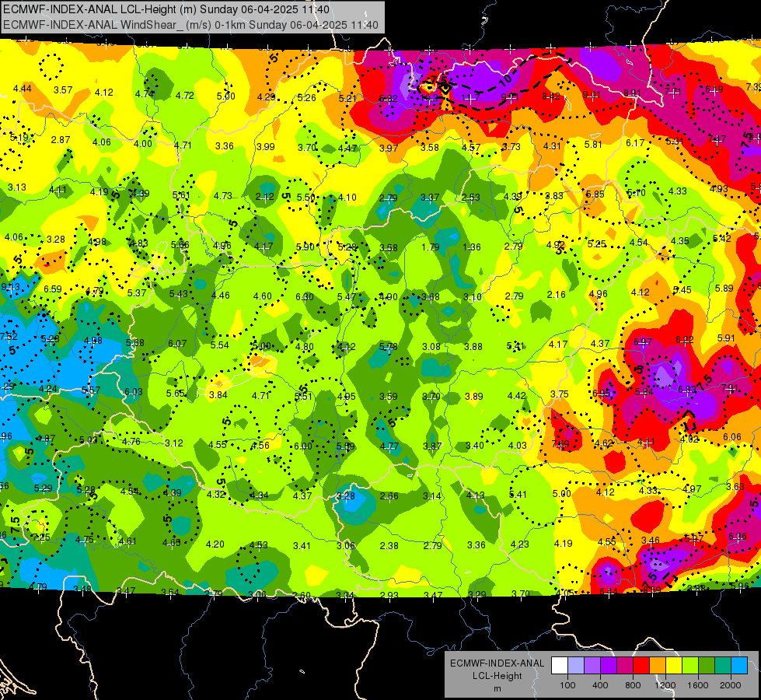
Task: Click the wind shear value 7.47 on the map
Action: click(717, 139)
